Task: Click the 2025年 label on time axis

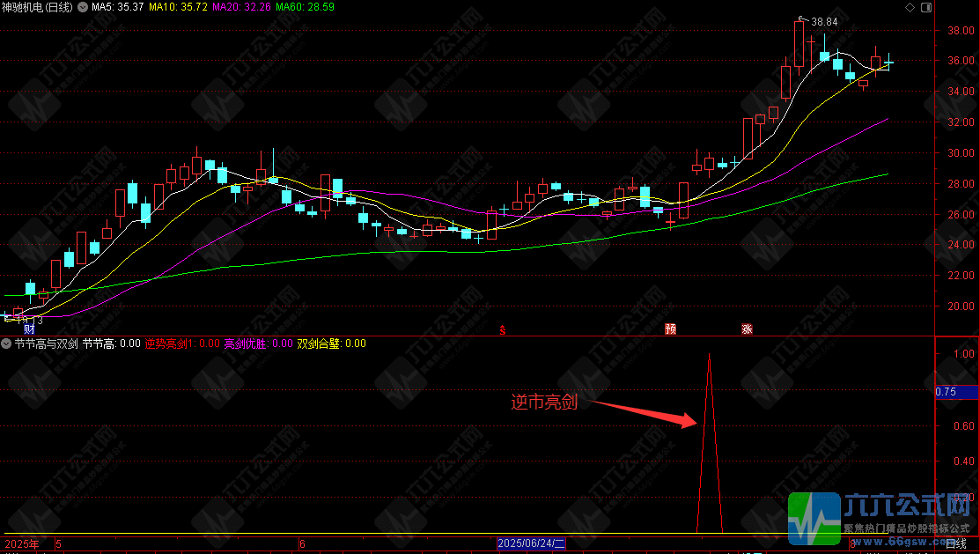Action: 22,544
